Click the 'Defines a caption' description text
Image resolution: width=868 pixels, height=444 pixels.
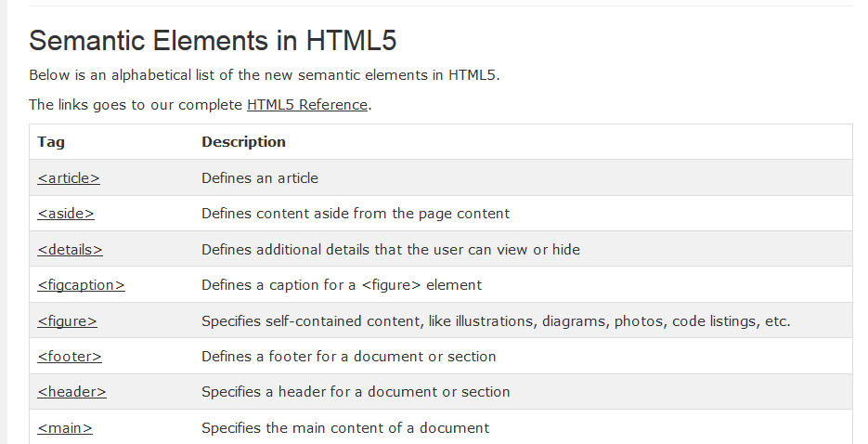click(342, 285)
